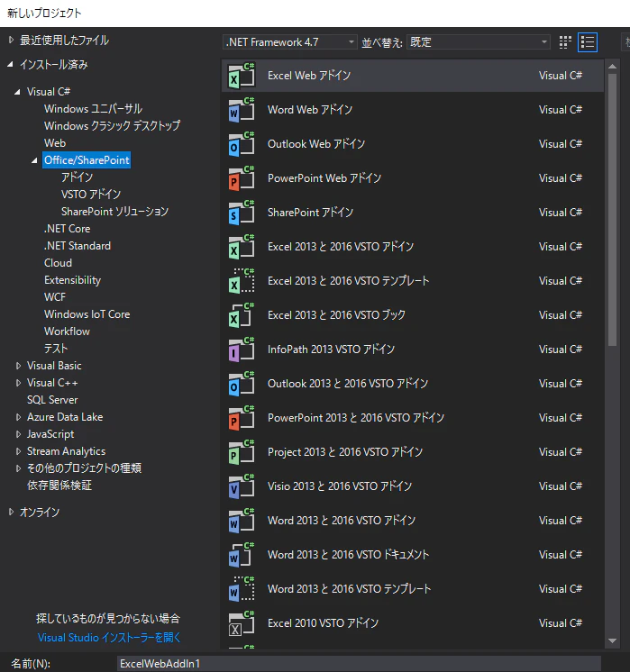Expand その他のプロジェクトの種類 node
Image resolution: width=630 pixels, height=672 pixels.
coord(18,468)
